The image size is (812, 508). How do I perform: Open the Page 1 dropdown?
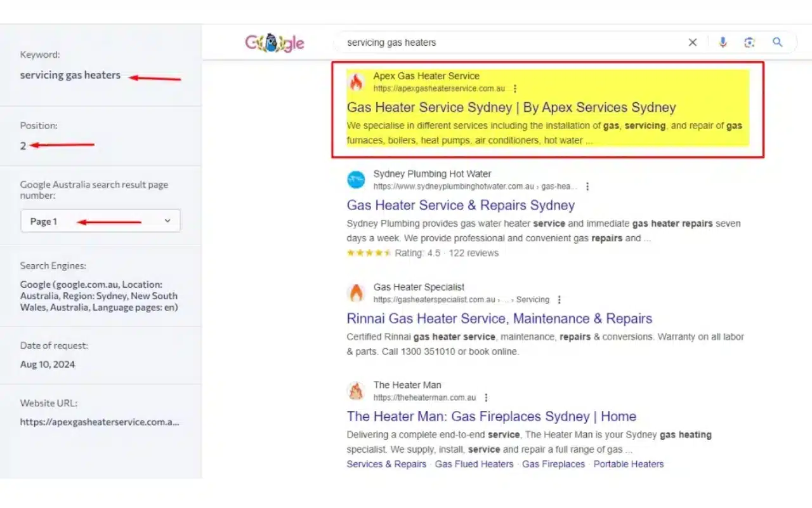100,220
